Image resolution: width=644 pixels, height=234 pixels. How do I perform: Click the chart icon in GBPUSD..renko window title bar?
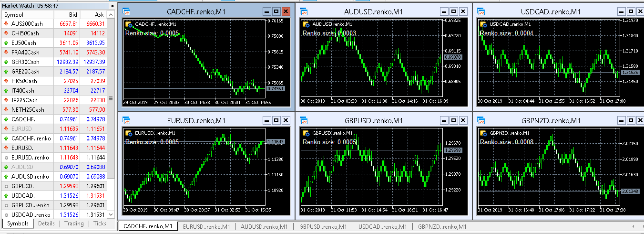pos(304,120)
